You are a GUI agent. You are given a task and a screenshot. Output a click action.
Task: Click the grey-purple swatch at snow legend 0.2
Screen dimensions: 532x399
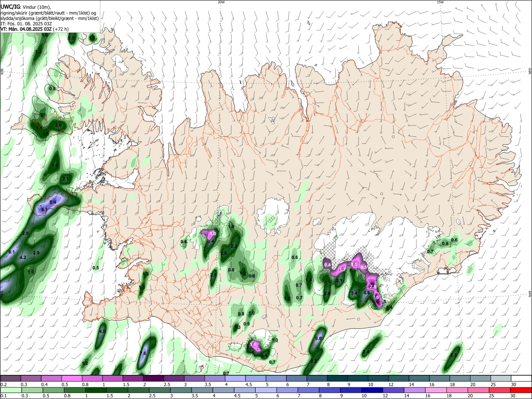click(x=10, y=379)
